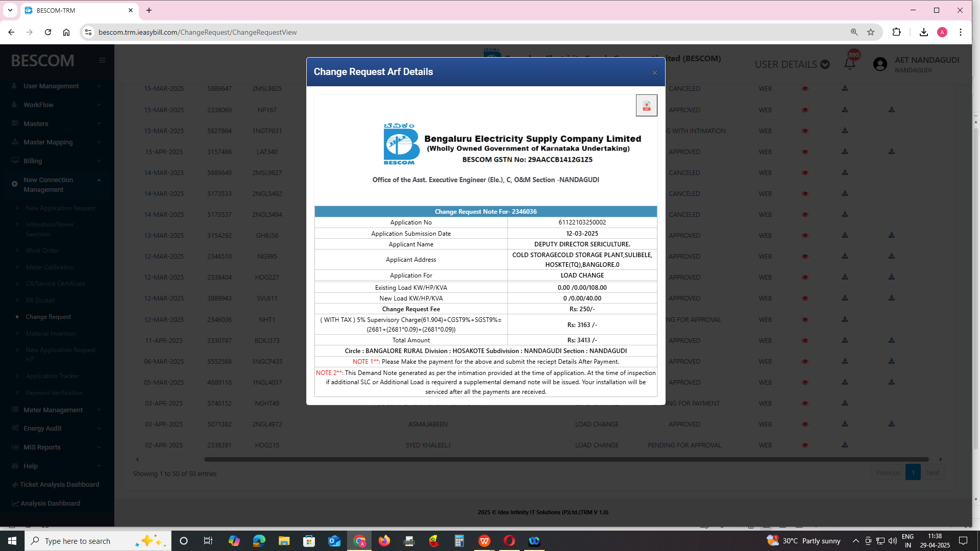Download second file for row 2NGL4972
Screen dimensions: 980x551
click(x=891, y=424)
